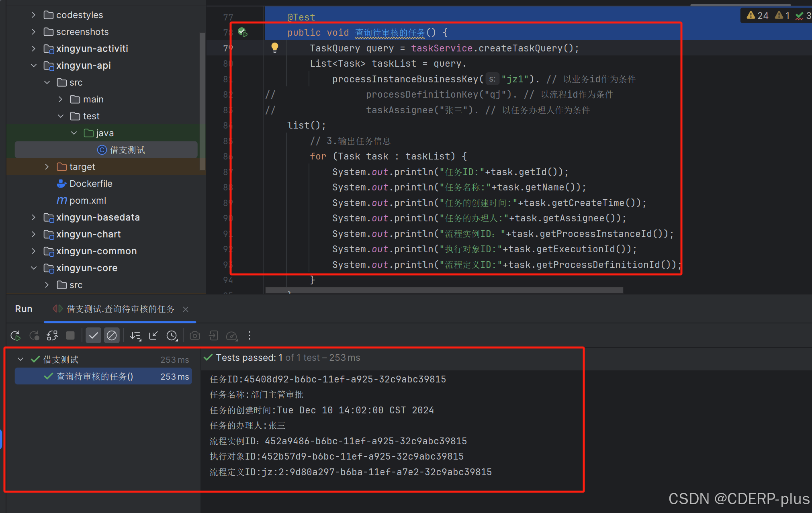This screenshot has height=513, width=812.
Task: Select the 借支测试.查询待审核的任务 run tab
Action: click(x=120, y=309)
